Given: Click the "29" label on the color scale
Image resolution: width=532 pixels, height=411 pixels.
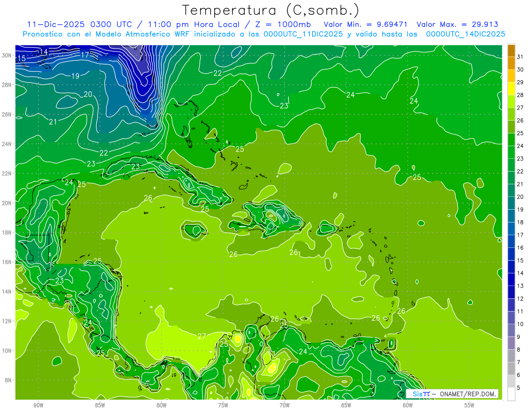Looking at the screenshot, I should point(520,82).
